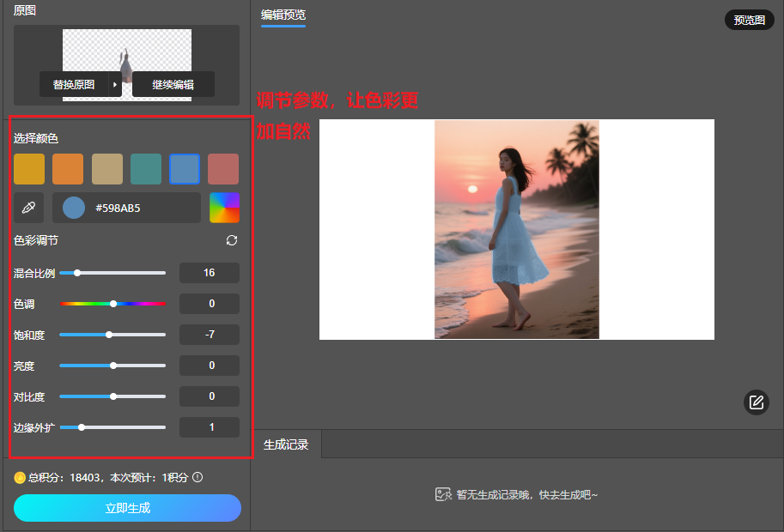784x532 pixels.
Task: Click the info icon beside estimated points
Action: click(x=198, y=477)
